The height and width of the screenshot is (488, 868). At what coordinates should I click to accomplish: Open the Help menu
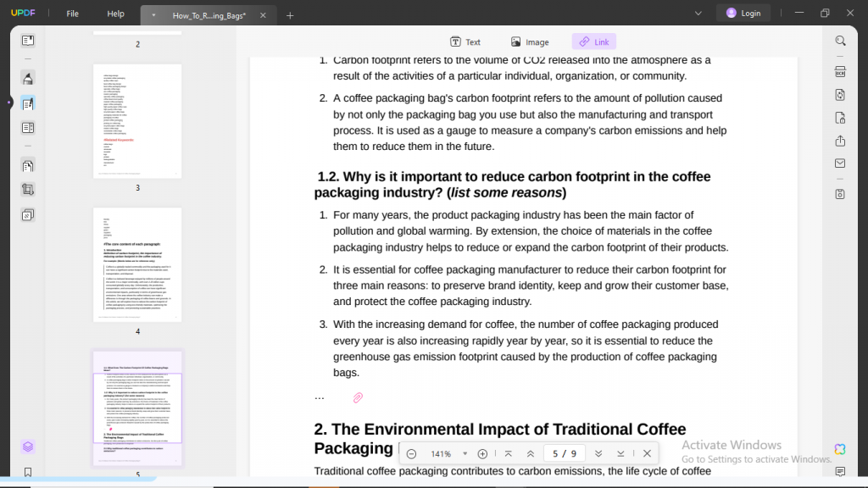(x=115, y=14)
